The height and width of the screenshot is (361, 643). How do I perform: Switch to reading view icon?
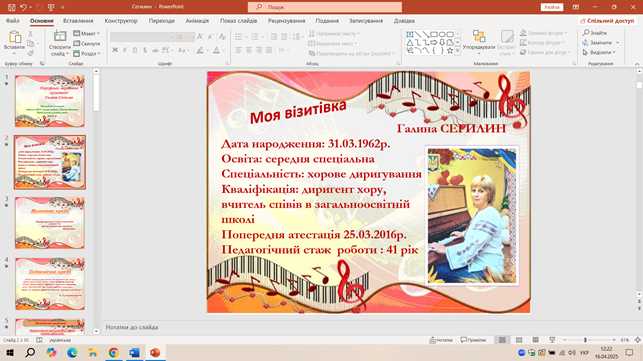[536, 340]
